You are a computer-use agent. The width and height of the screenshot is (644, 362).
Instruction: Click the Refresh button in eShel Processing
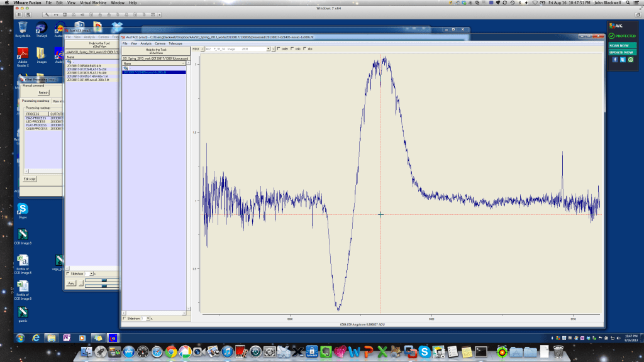(43, 92)
